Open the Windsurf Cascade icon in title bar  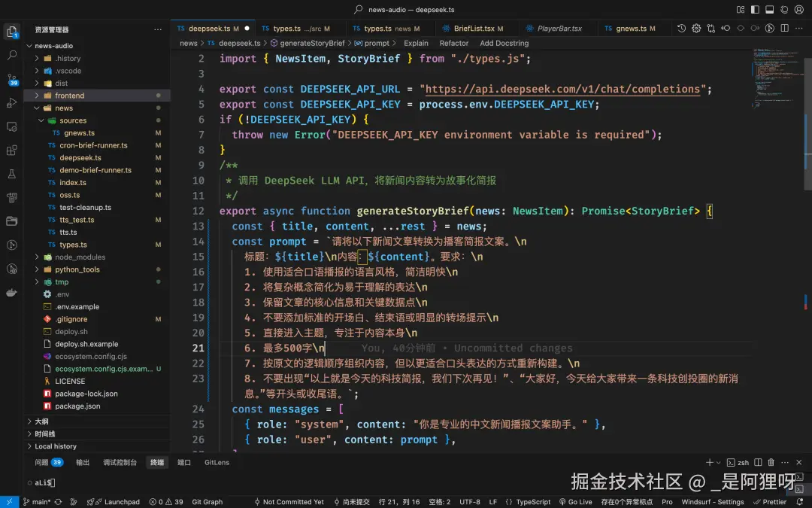(x=784, y=9)
